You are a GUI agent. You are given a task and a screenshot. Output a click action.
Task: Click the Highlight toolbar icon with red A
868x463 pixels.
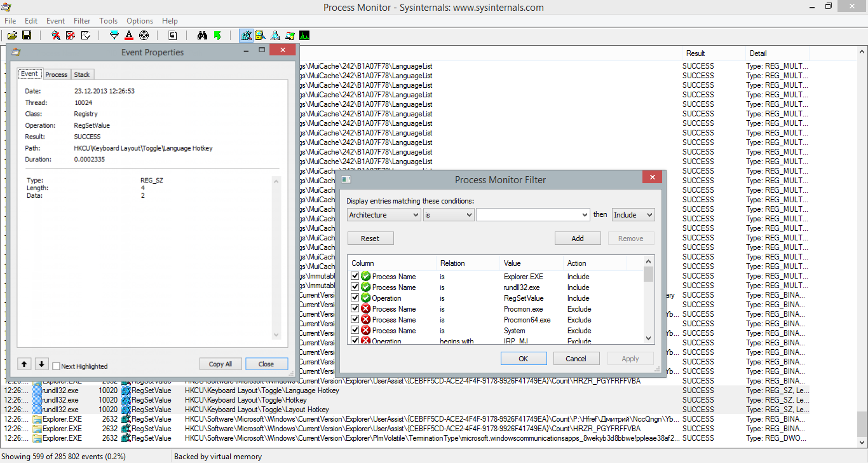129,36
